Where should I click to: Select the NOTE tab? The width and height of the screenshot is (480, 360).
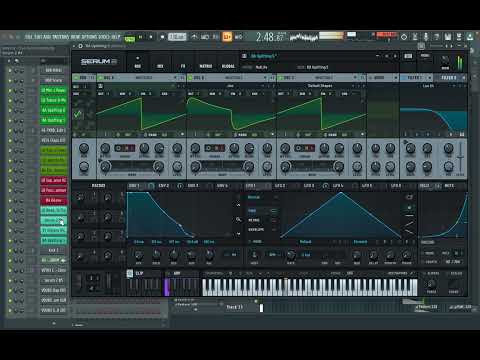coord(449,186)
